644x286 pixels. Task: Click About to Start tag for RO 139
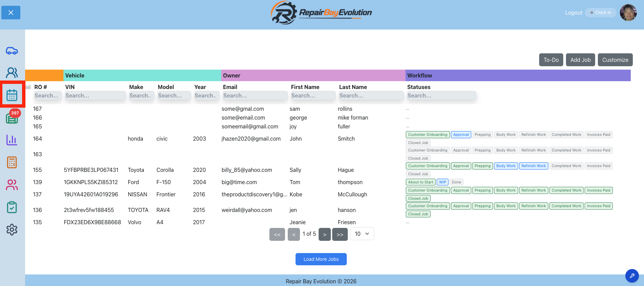(420, 182)
